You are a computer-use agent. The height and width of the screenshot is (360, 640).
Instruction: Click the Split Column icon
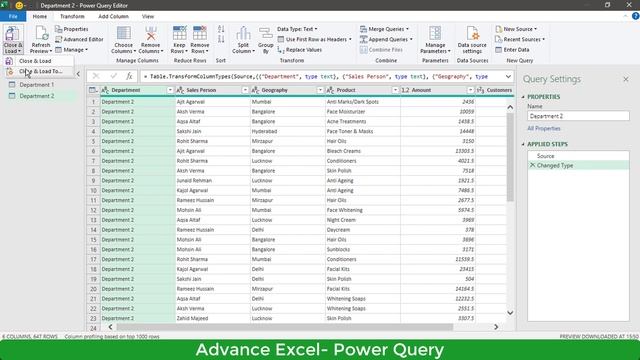[x=243, y=33]
